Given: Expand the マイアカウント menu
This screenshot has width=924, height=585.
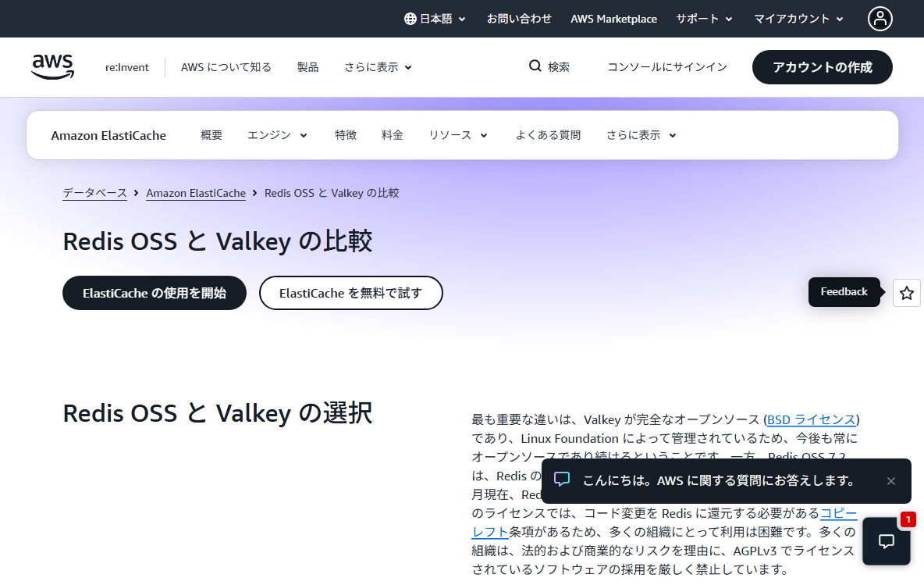Looking at the screenshot, I should pyautogui.click(x=798, y=19).
